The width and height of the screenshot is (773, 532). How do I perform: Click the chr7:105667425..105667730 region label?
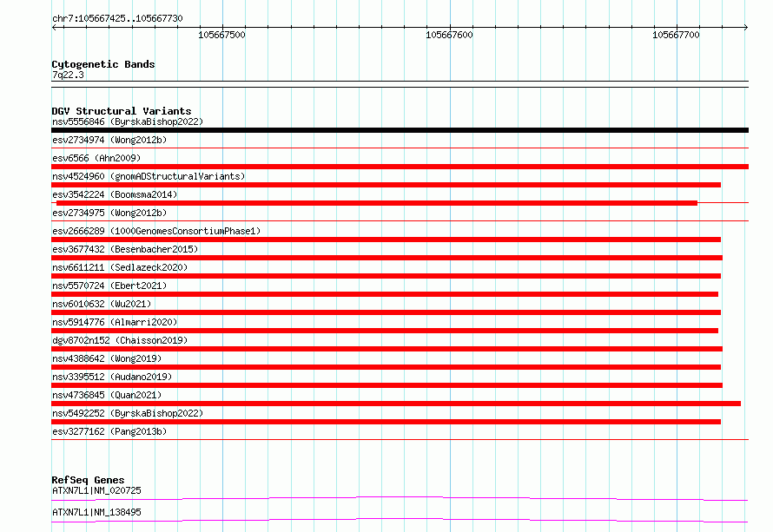click(117, 18)
